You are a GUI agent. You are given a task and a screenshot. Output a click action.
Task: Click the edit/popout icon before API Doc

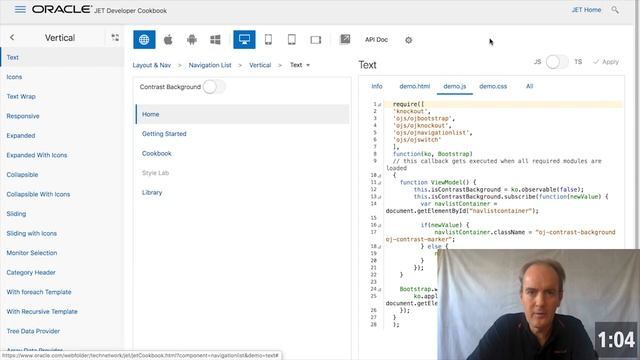click(345, 39)
